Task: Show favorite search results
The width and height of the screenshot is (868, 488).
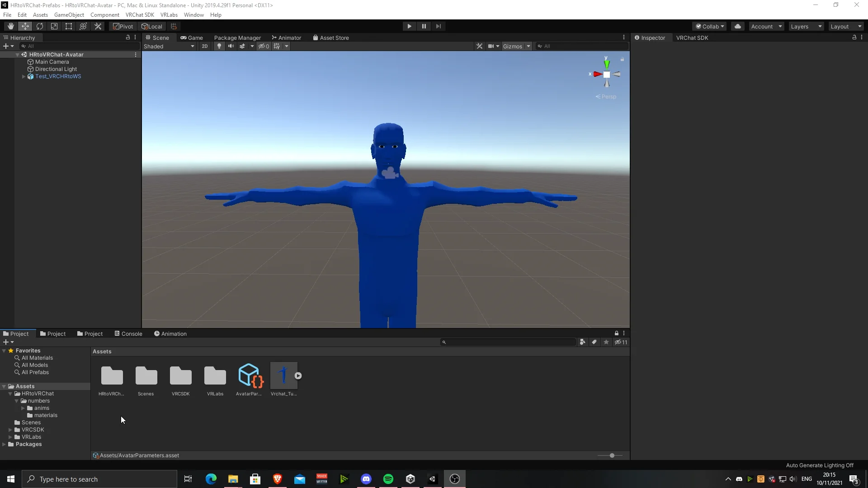Action: [606, 342]
